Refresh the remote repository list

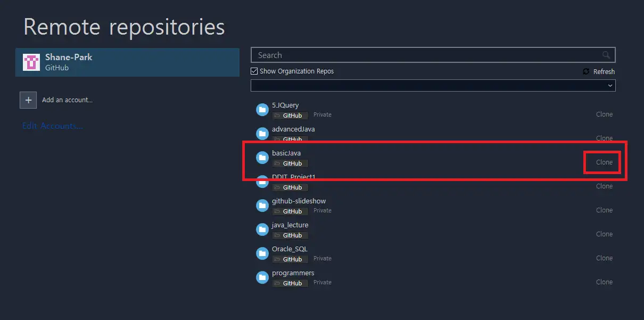tap(599, 71)
